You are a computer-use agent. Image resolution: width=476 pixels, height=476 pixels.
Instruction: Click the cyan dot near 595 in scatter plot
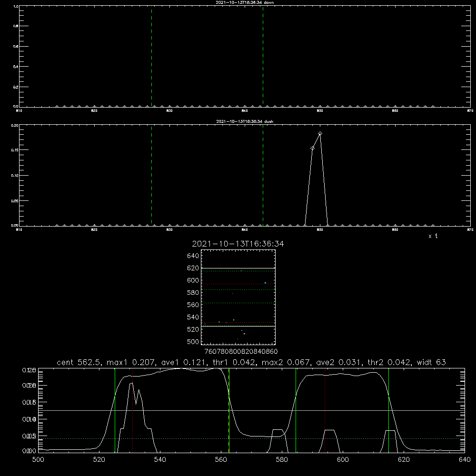click(x=265, y=283)
